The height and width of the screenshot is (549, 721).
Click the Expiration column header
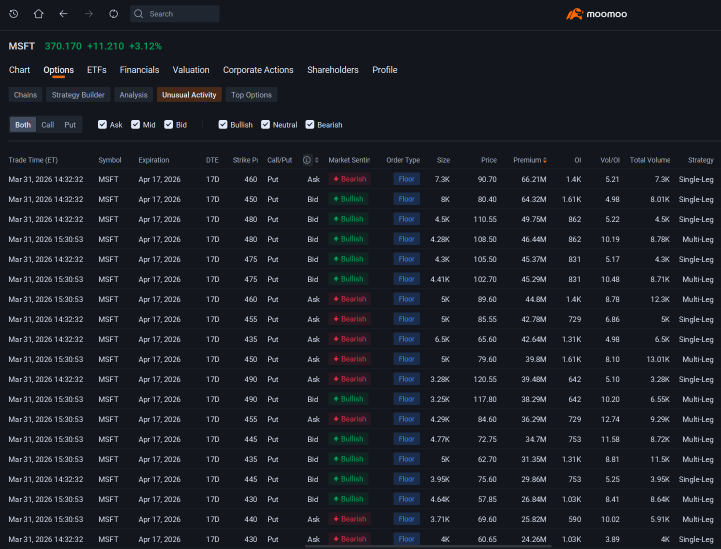pyautogui.click(x=154, y=160)
